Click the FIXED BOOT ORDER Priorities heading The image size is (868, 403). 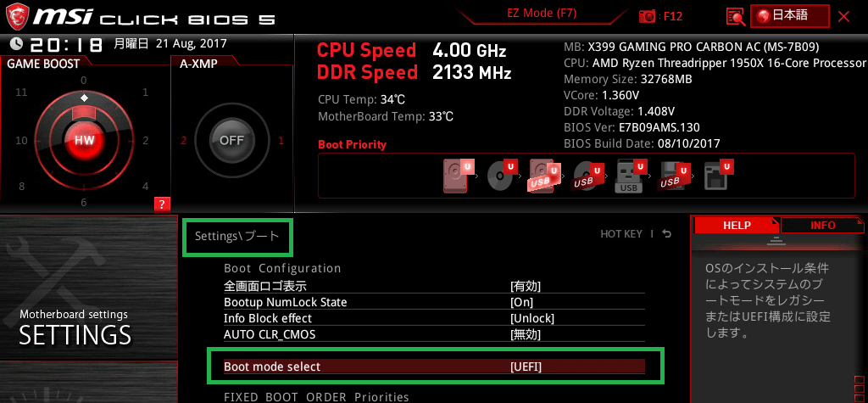pyautogui.click(x=316, y=397)
